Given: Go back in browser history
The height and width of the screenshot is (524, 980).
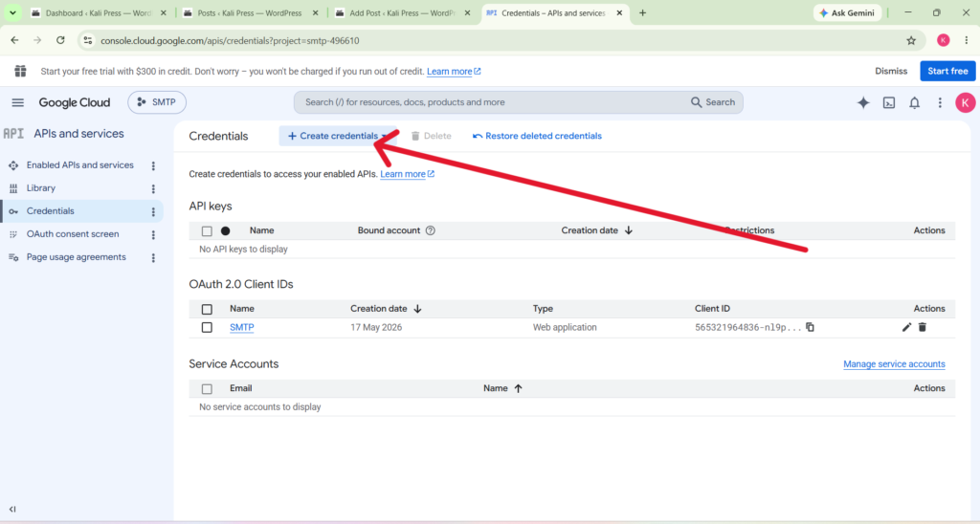Looking at the screenshot, I should 14,40.
